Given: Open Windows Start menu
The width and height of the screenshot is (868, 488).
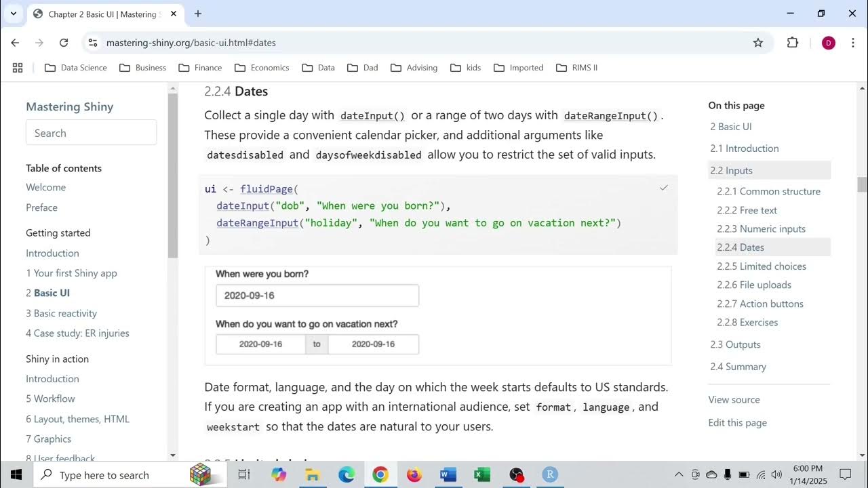Looking at the screenshot, I should [x=16, y=474].
